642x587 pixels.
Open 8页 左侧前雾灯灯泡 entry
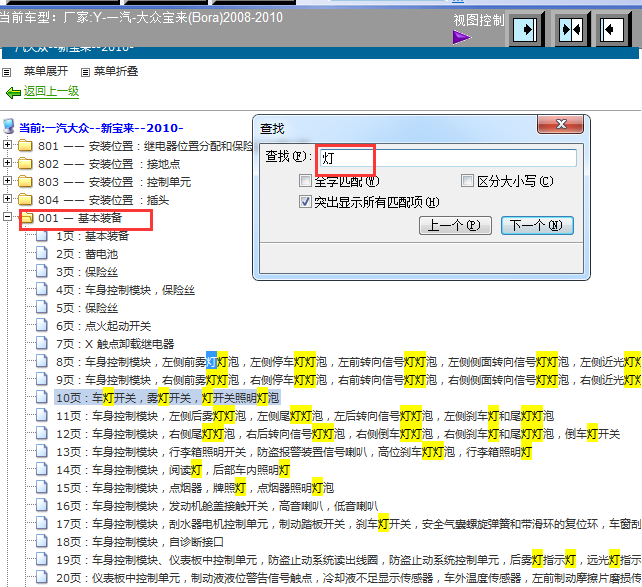(x=348, y=362)
